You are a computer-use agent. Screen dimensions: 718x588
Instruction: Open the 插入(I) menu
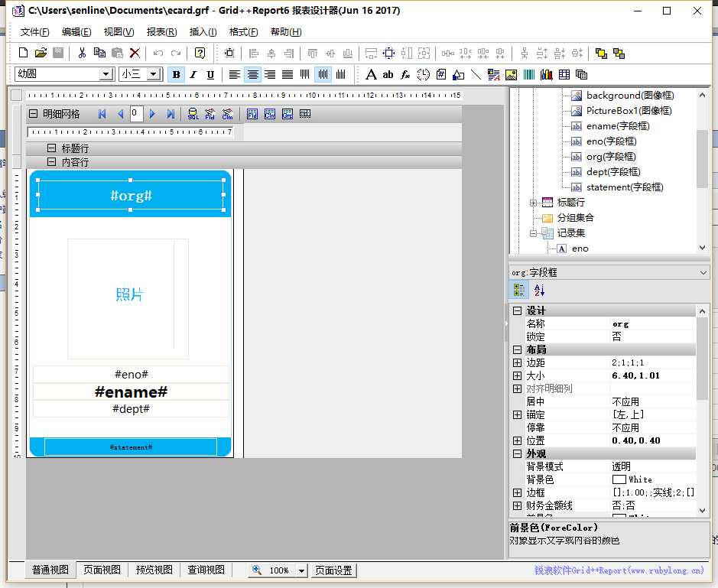coord(203,32)
